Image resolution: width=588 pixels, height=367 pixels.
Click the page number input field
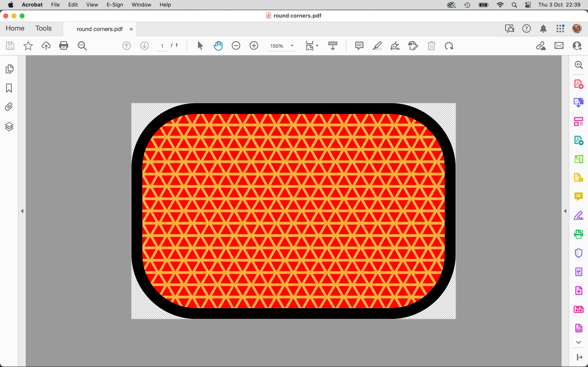click(162, 46)
